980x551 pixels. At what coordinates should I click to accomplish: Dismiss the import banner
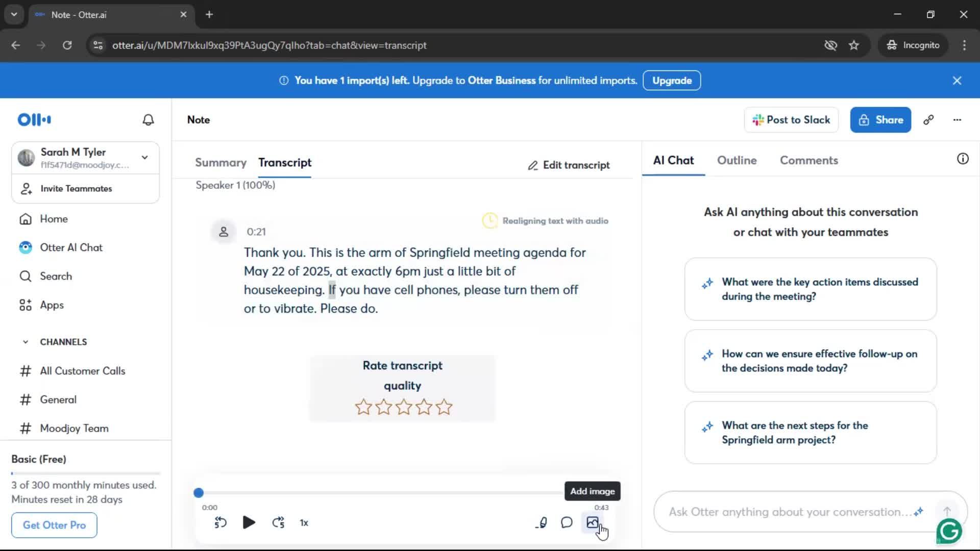(957, 81)
